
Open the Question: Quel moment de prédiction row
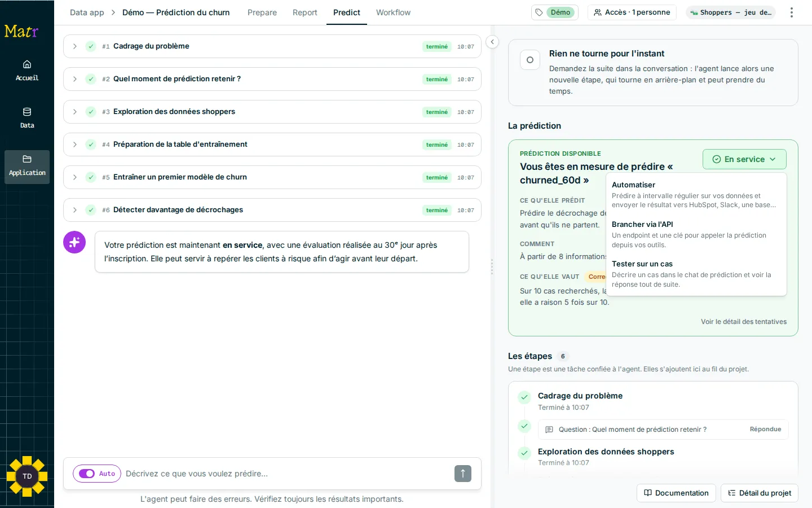click(x=663, y=430)
